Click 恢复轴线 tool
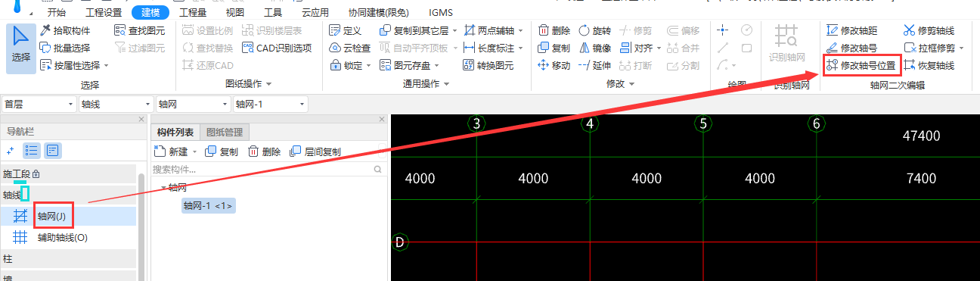 point(929,65)
